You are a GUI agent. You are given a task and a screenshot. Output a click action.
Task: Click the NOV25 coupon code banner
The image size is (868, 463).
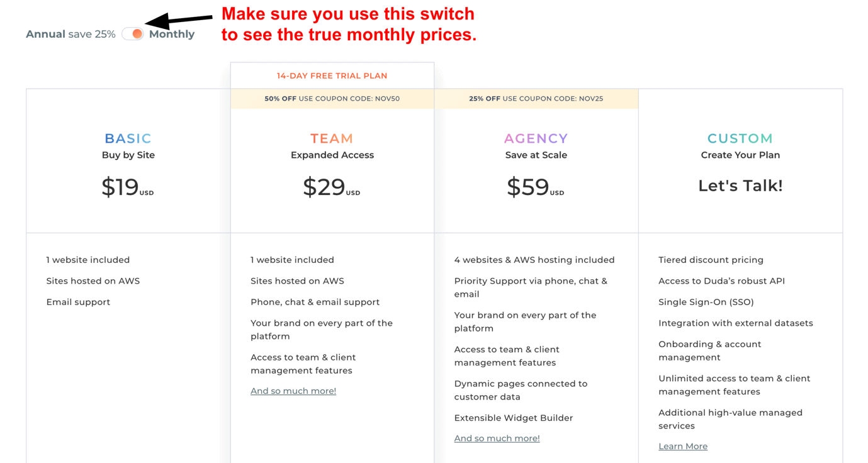pyautogui.click(x=536, y=99)
